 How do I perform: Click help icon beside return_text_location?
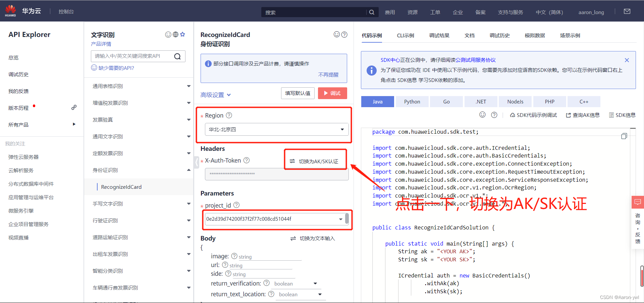pos(271,294)
